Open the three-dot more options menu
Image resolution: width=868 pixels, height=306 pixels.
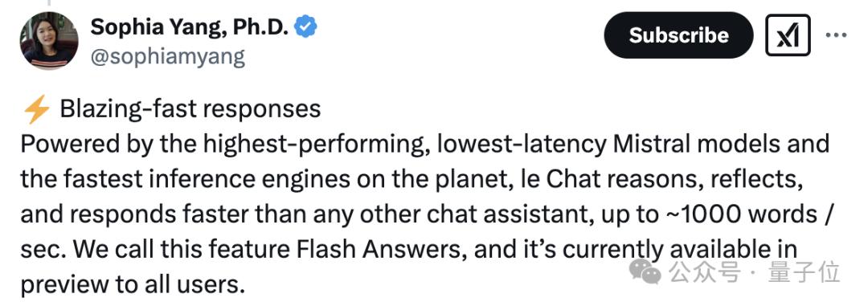pyautogui.click(x=835, y=35)
